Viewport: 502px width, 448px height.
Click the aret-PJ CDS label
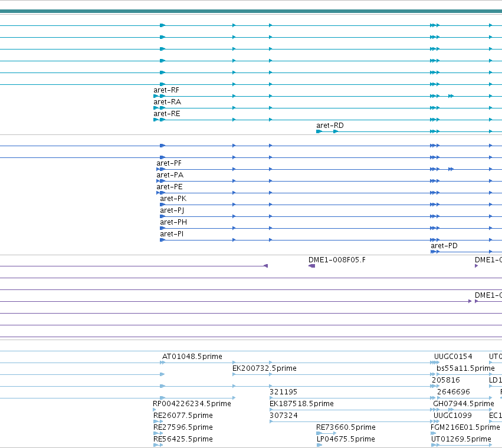172,210
